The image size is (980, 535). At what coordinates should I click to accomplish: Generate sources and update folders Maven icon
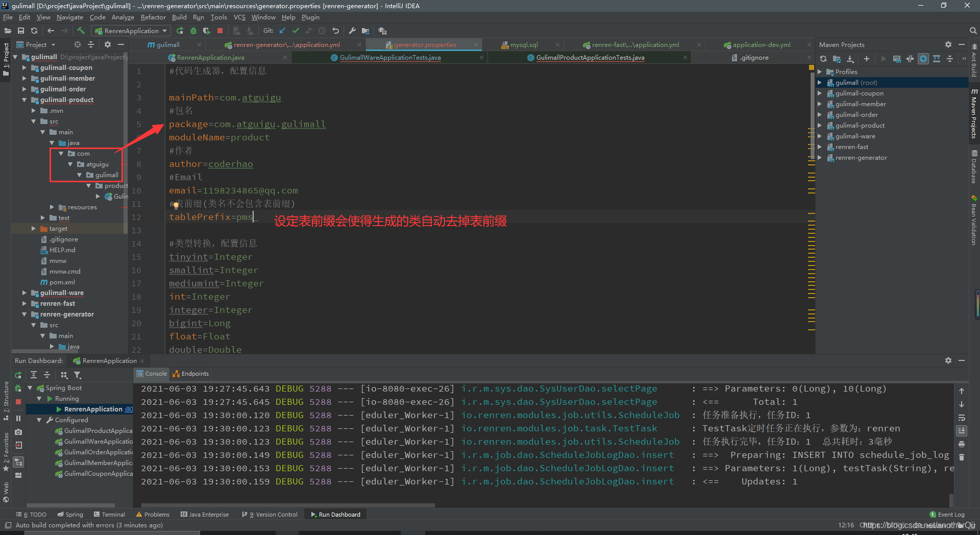837,59
